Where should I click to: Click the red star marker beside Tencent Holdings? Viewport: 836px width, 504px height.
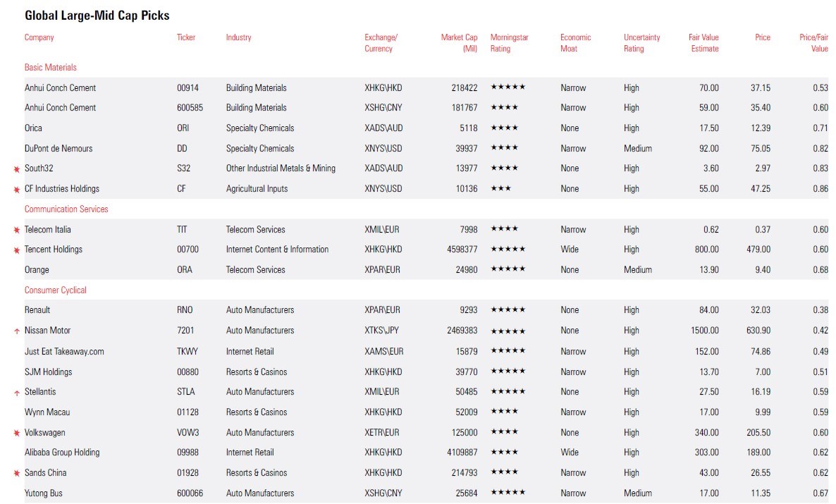(x=17, y=250)
